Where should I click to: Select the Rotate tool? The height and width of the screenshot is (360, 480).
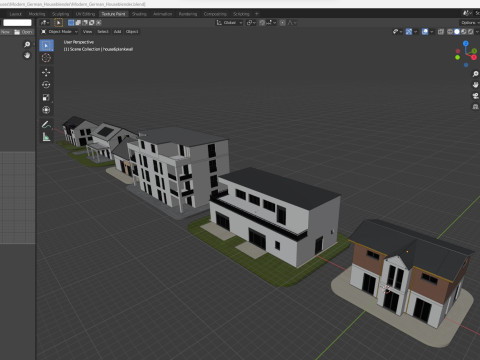[x=46, y=85]
